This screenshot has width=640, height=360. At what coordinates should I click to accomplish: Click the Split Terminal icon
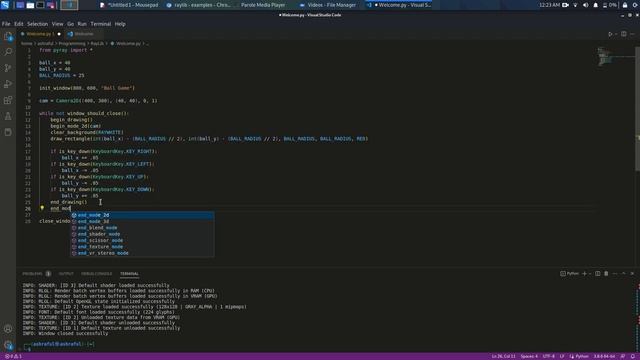598,273
